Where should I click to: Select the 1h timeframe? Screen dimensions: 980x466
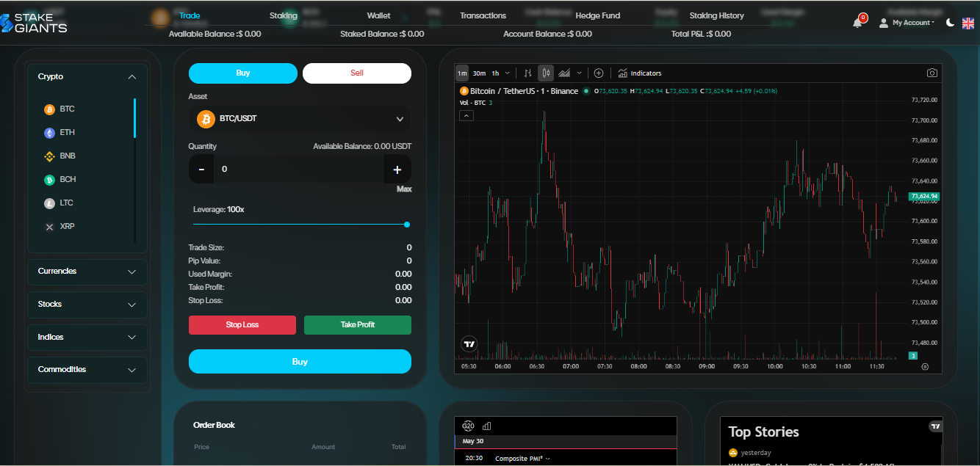coord(495,73)
